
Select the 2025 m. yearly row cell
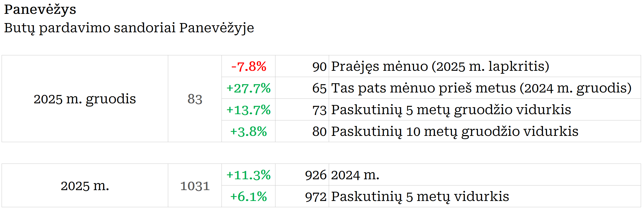(85, 186)
